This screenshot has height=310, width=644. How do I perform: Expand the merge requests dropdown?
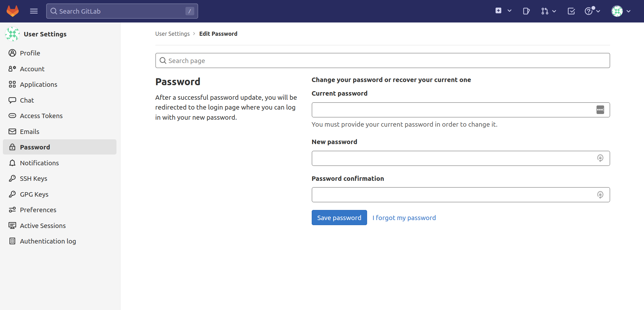(548, 11)
